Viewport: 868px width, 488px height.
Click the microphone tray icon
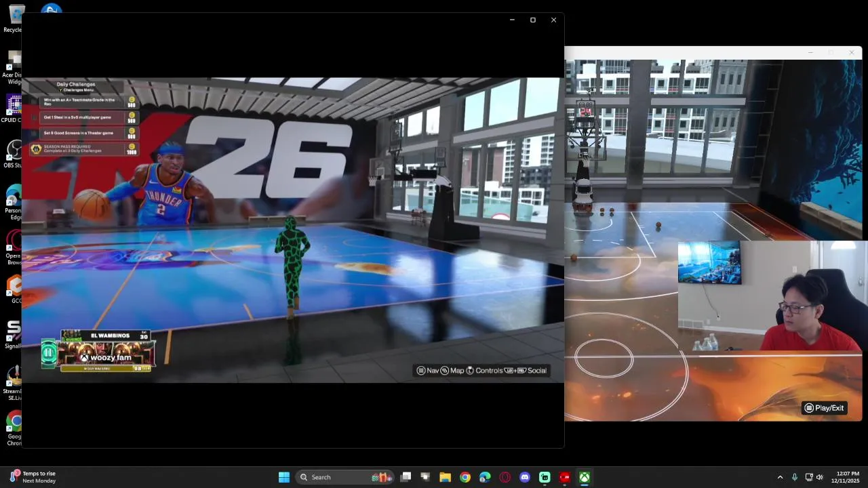pos(795,477)
